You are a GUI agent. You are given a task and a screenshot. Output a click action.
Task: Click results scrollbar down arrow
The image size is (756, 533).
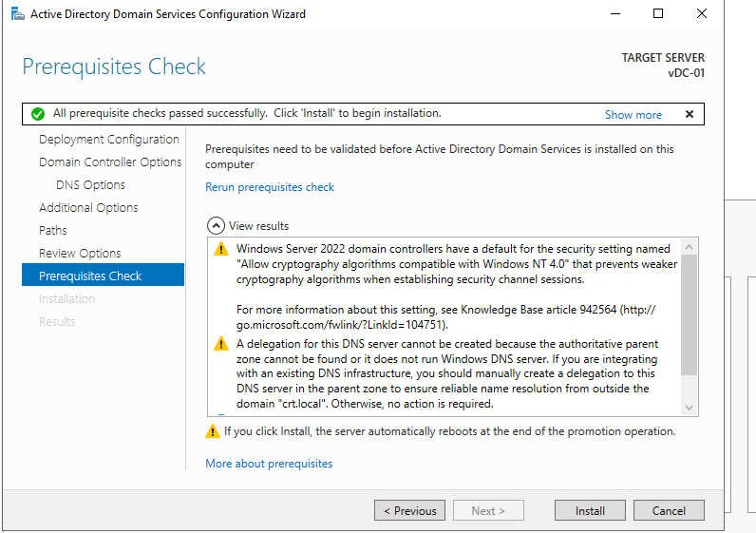689,408
